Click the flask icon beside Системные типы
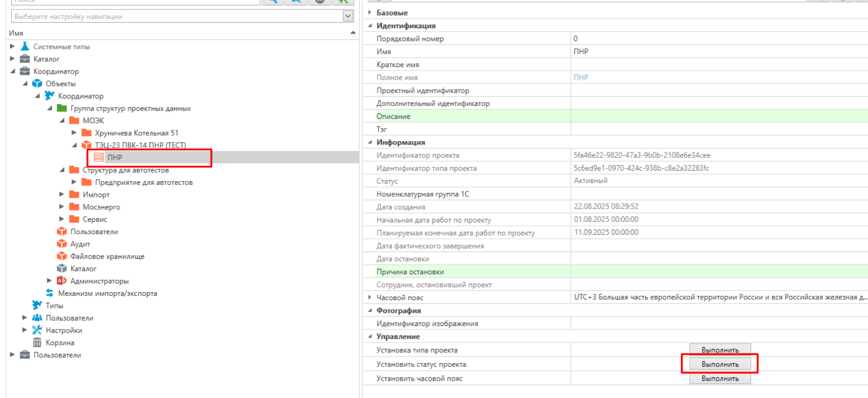The height and width of the screenshot is (398, 868). pyautogui.click(x=25, y=46)
